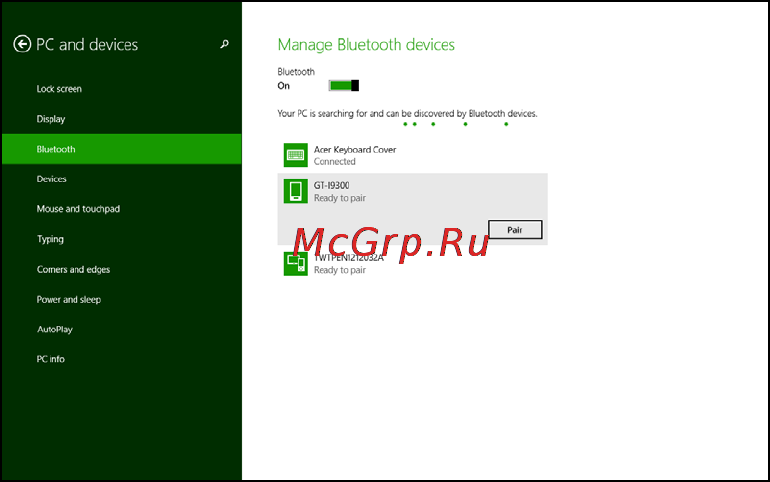Click the Connected status under Acer Keyboard Cover
Image resolution: width=770 pixels, height=482 pixels.
334,161
